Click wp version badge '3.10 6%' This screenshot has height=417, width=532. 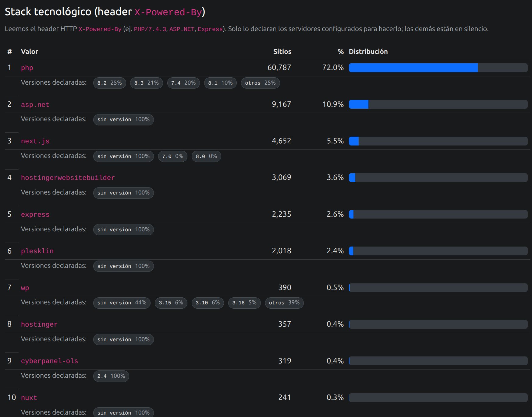tap(207, 303)
